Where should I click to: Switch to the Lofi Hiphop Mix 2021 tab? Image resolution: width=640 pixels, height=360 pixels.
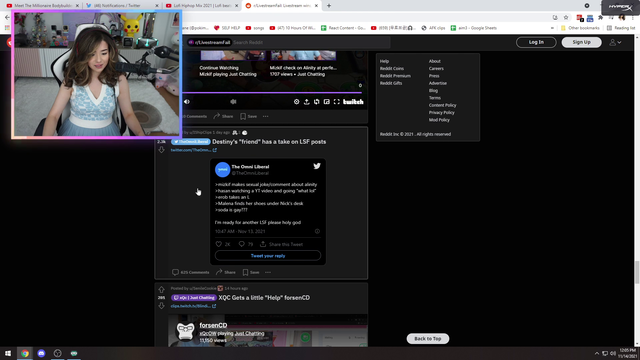tap(201, 5)
